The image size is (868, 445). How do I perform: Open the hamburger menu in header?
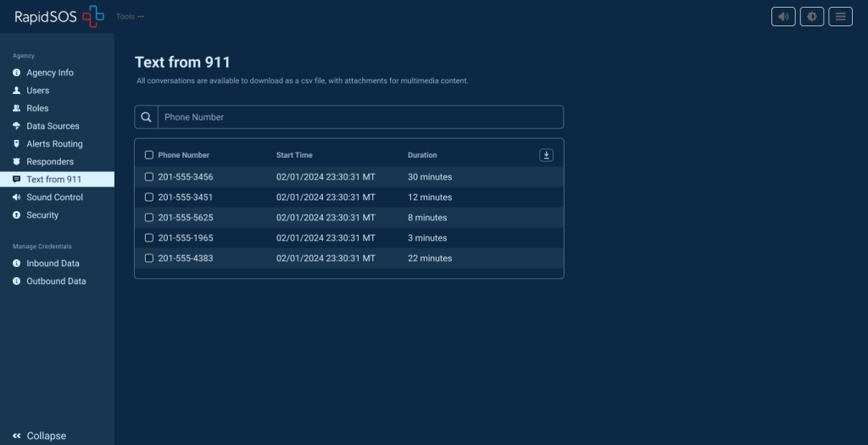(x=840, y=16)
